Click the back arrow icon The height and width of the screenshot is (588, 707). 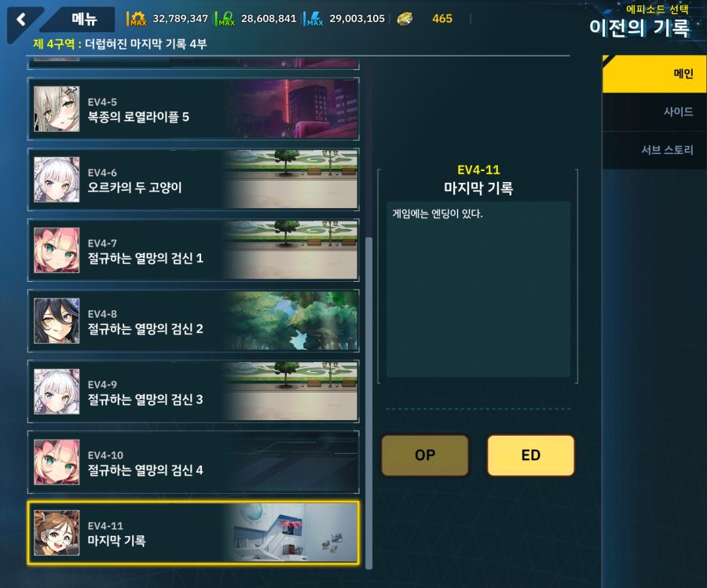pos(21,20)
